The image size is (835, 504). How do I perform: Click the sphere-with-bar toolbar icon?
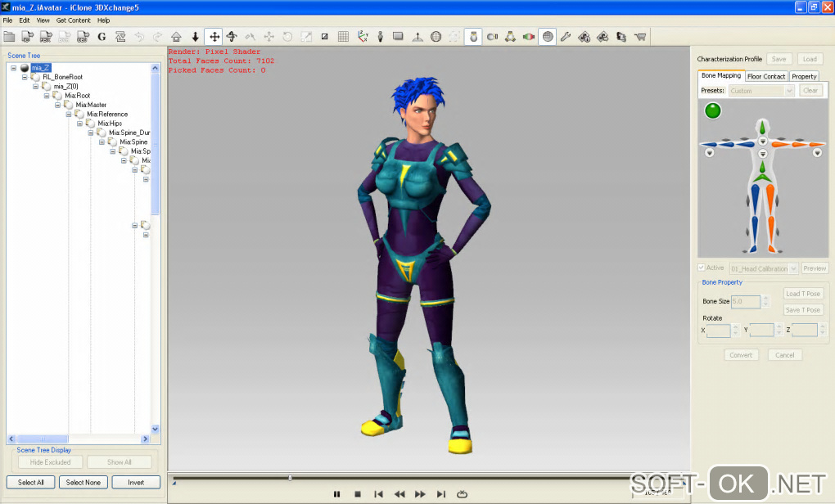[492, 37]
